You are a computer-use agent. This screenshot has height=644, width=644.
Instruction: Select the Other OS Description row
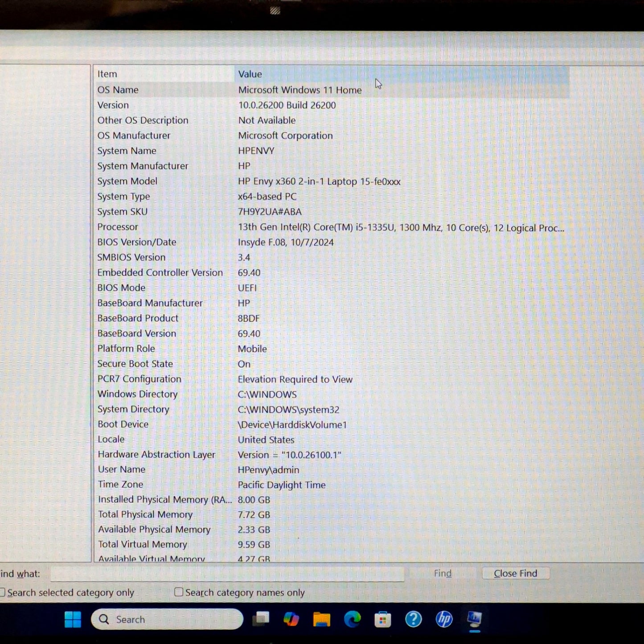pyautogui.click(x=332, y=120)
